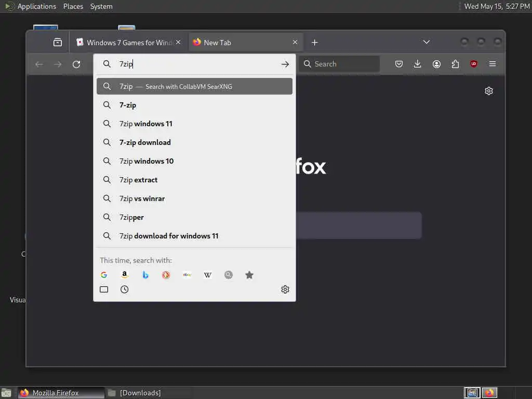Open the Pocket save icon

[x=399, y=64]
